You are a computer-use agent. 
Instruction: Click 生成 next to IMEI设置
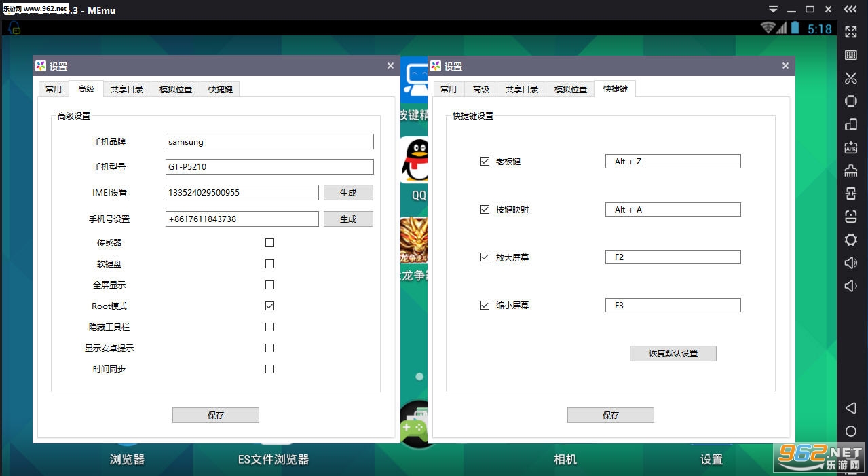coord(348,192)
